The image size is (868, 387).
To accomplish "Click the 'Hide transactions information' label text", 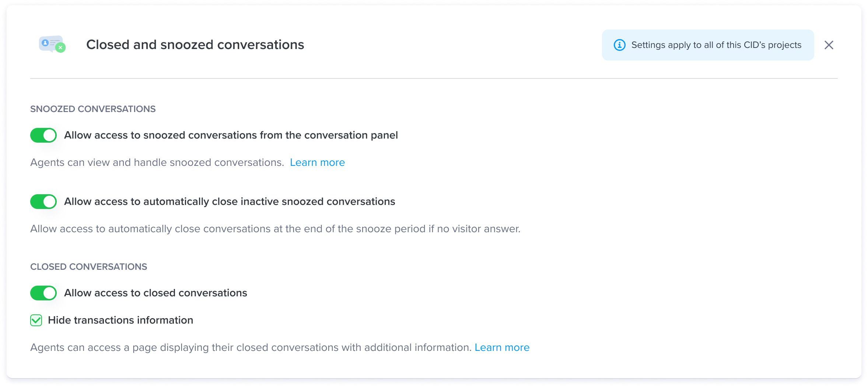I will pos(120,320).
